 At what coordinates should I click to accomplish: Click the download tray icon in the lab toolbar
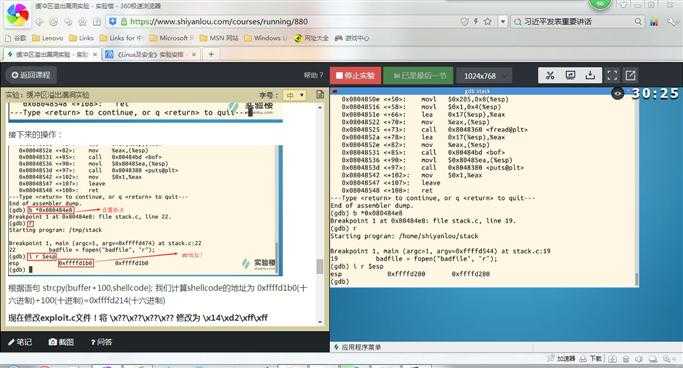590,75
